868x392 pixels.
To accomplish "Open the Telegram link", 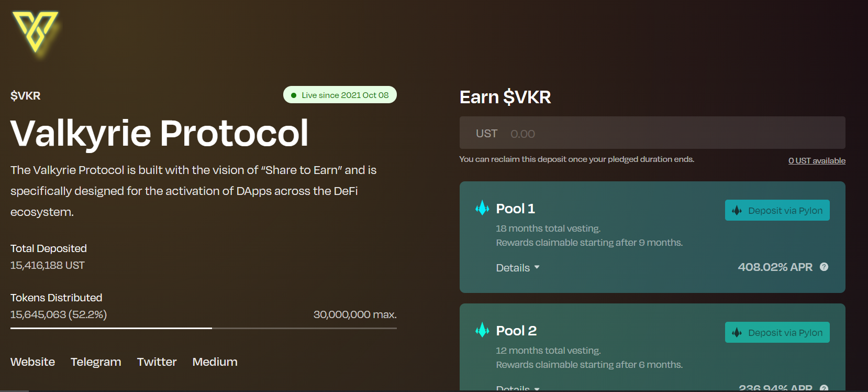I will [96, 362].
